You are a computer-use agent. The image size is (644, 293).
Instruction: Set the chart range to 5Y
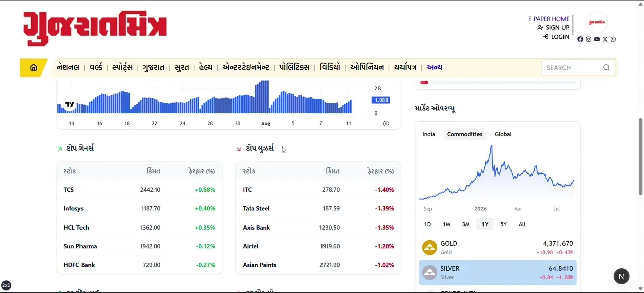[503, 224]
